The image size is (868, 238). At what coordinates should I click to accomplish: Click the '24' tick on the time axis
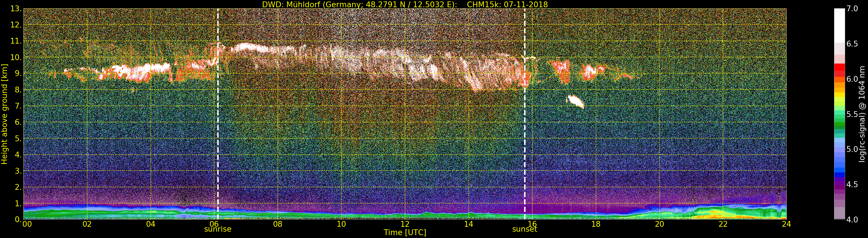786,224
